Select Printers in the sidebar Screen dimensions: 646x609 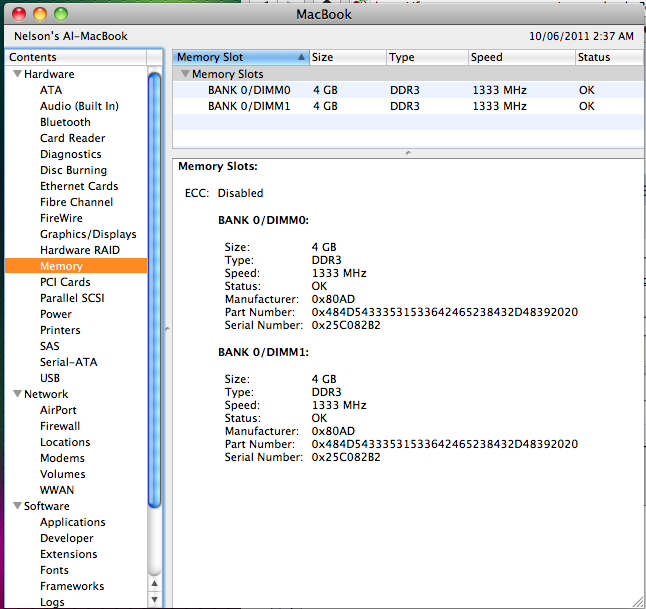60,330
